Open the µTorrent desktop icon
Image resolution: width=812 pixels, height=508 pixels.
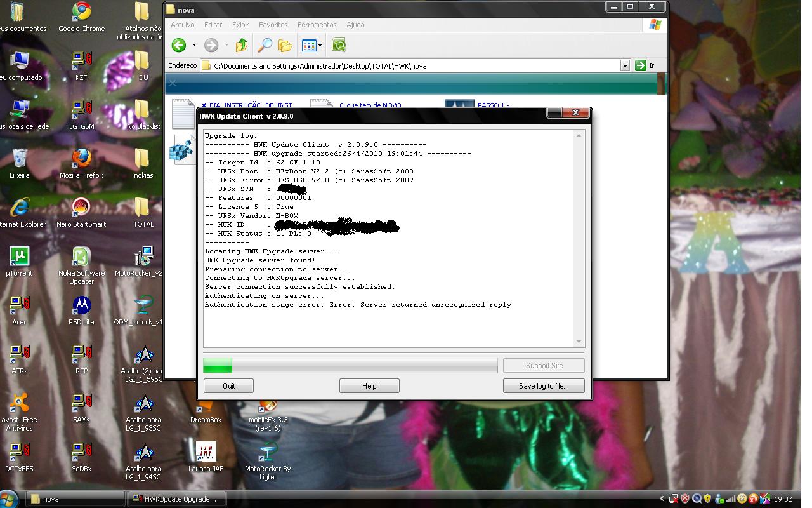[19, 261]
